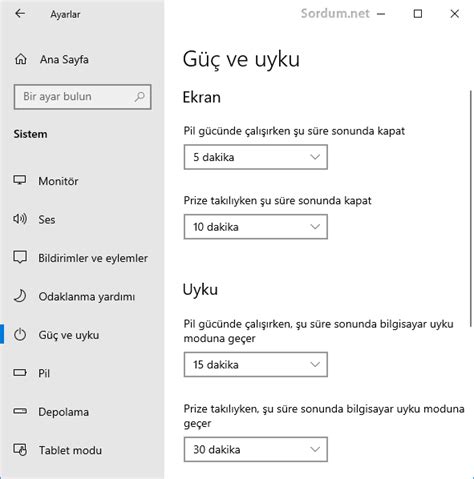Image resolution: width=474 pixels, height=479 pixels.
Task: Click the Bildirimler ve eylemler icon
Action: point(20,257)
